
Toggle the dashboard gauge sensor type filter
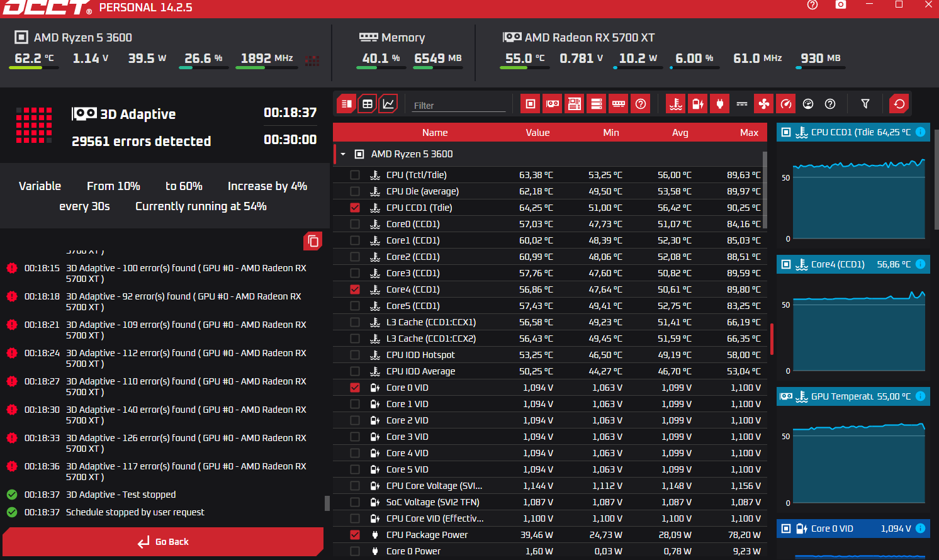coord(808,104)
